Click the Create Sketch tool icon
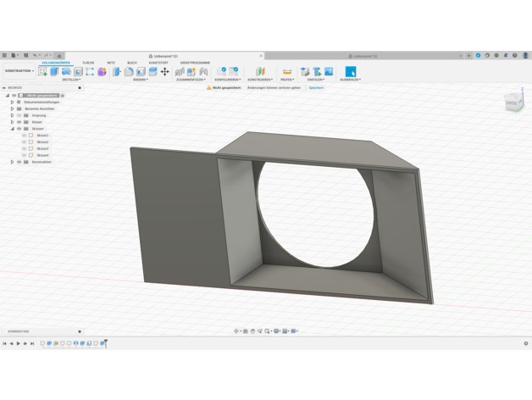Image resolution: width=532 pixels, height=400 pixels. pos(42,72)
